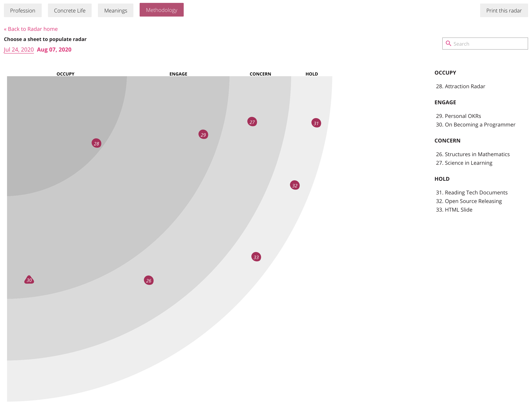Screen dimensions: 532x406
Task: Select the Jul 24, 2020 radar sheet
Action: coord(18,49)
